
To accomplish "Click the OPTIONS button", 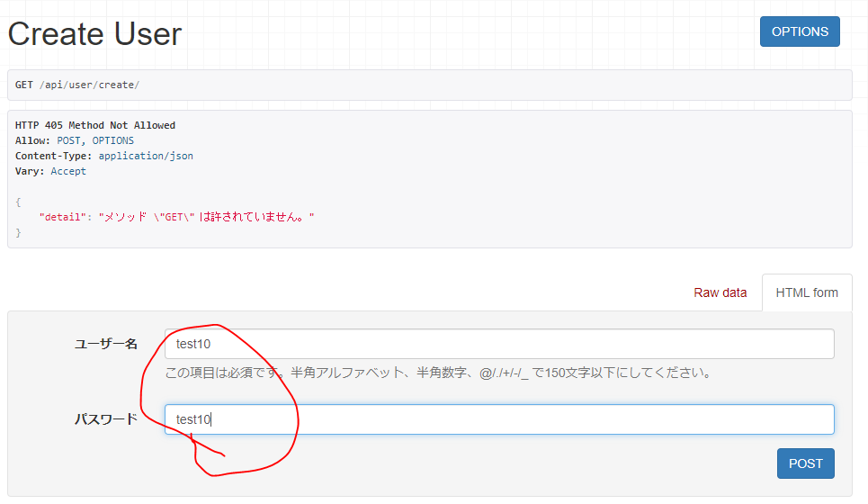I will pos(800,31).
